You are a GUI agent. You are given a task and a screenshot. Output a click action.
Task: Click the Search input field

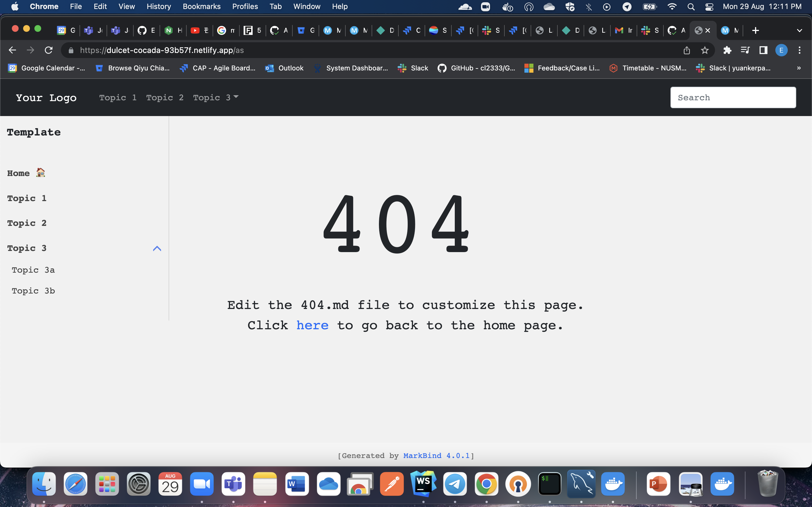(x=733, y=97)
